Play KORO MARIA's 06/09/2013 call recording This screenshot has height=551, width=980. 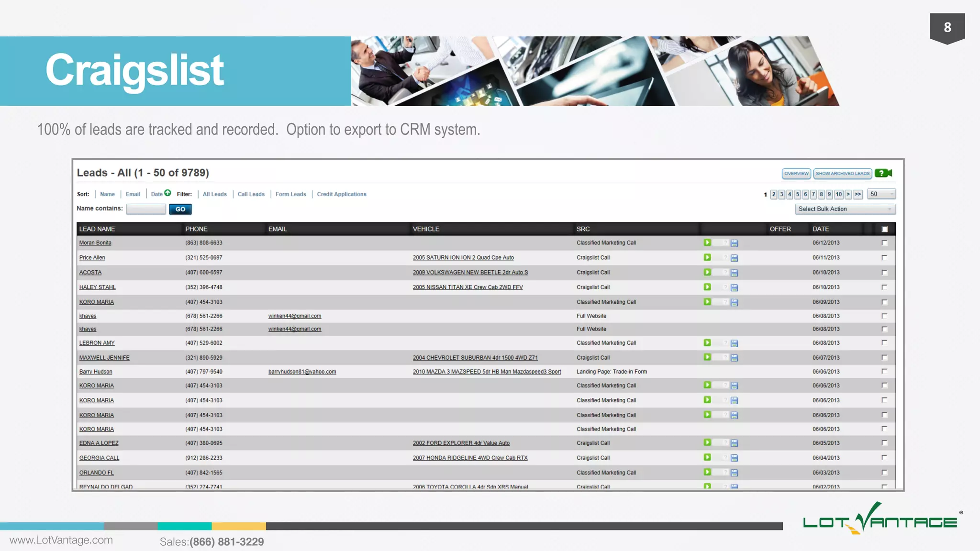point(707,302)
